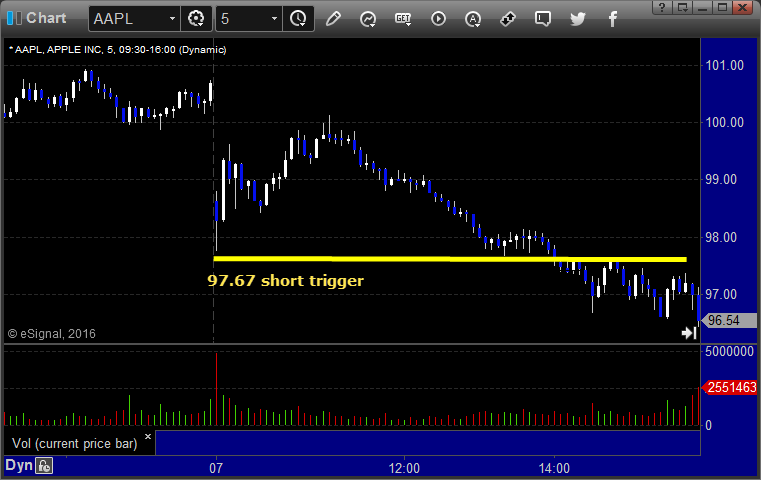Click the chart link color bars icon
Viewport: 761px width, 480px height.
[x=14, y=18]
